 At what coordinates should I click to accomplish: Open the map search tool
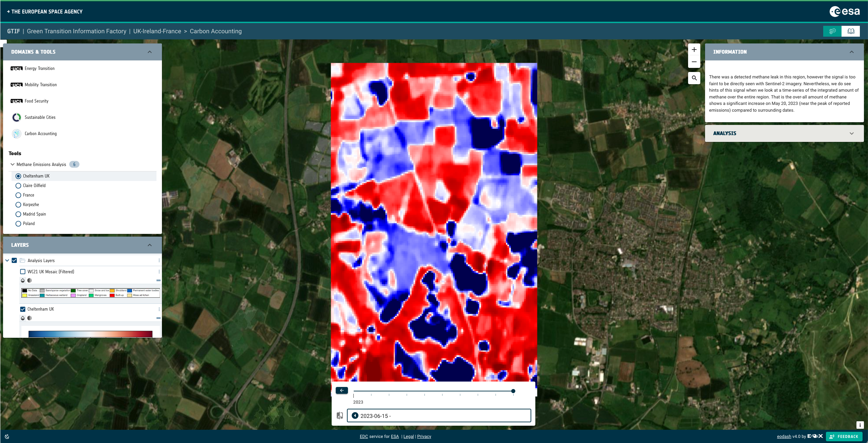(694, 78)
